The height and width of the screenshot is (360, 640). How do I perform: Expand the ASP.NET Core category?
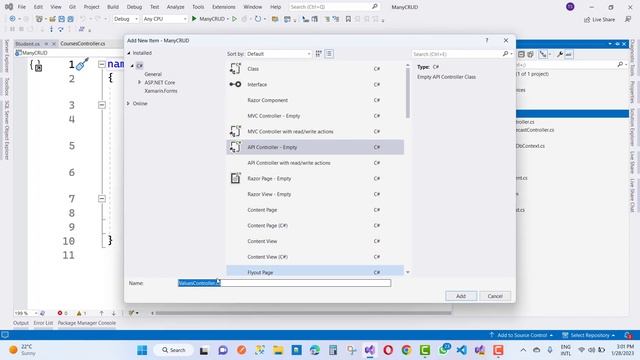coord(140,82)
